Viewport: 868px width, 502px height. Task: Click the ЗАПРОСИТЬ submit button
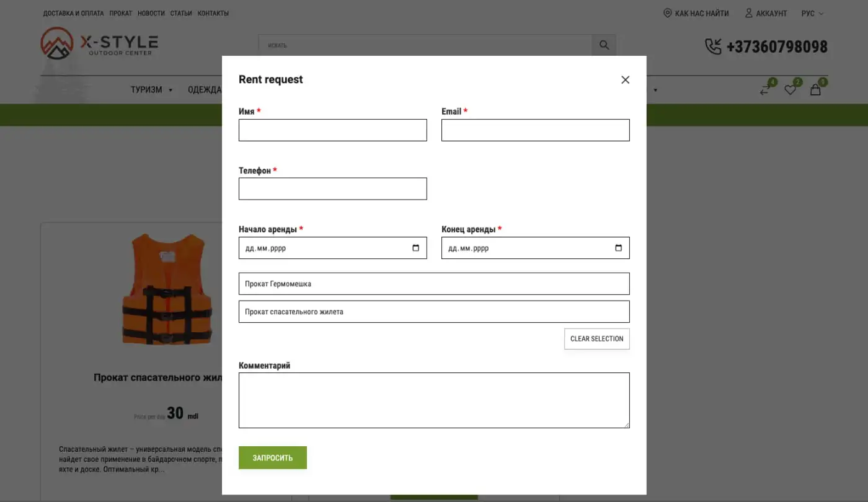click(273, 457)
